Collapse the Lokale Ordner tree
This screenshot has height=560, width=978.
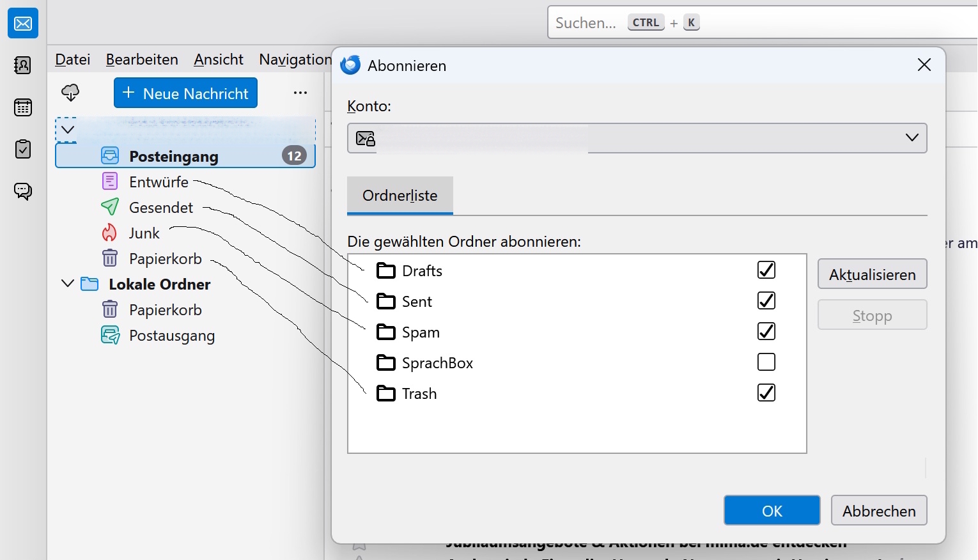click(x=68, y=283)
